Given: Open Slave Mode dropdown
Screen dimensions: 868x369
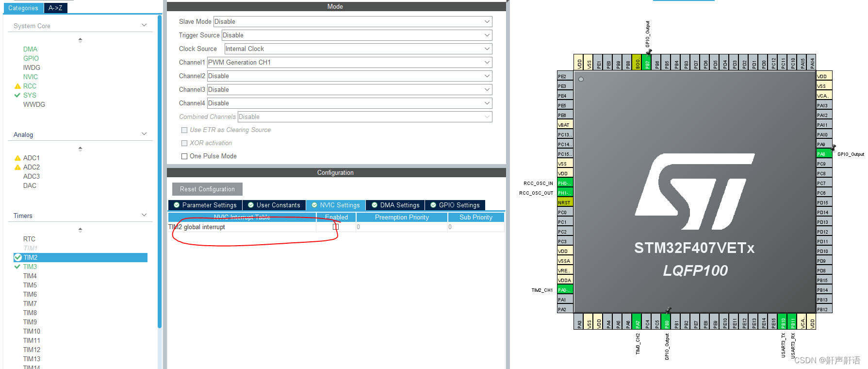Looking at the screenshot, I should pyautogui.click(x=353, y=22).
